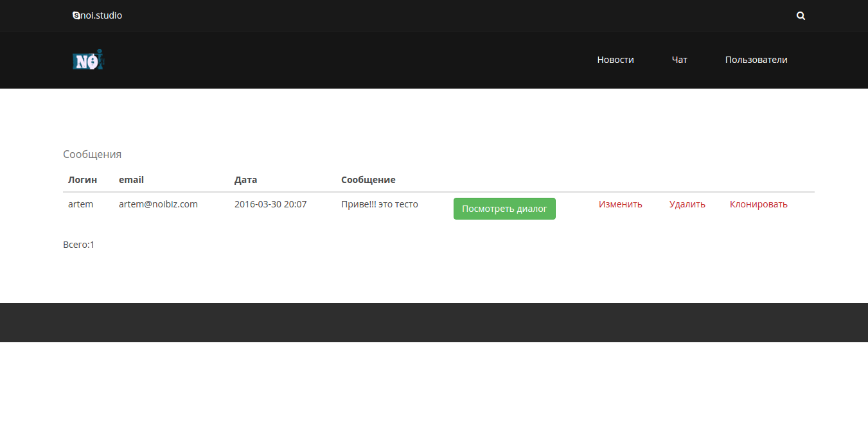Open the NOI logo home link
868x427 pixels.
pos(88,60)
